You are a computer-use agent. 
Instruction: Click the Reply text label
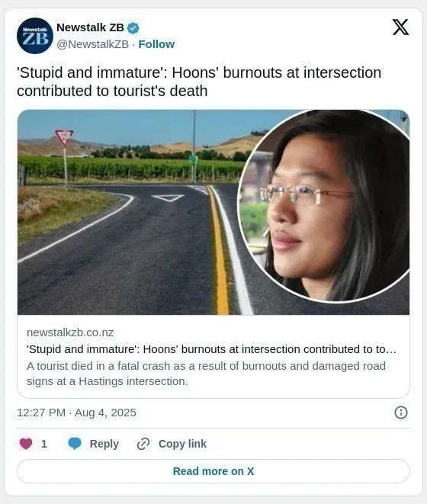pyautogui.click(x=104, y=444)
